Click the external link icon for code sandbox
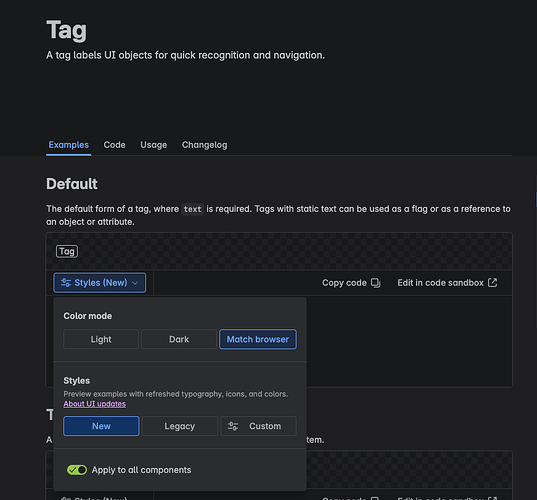This screenshot has width=537, height=500. point(492,283)
